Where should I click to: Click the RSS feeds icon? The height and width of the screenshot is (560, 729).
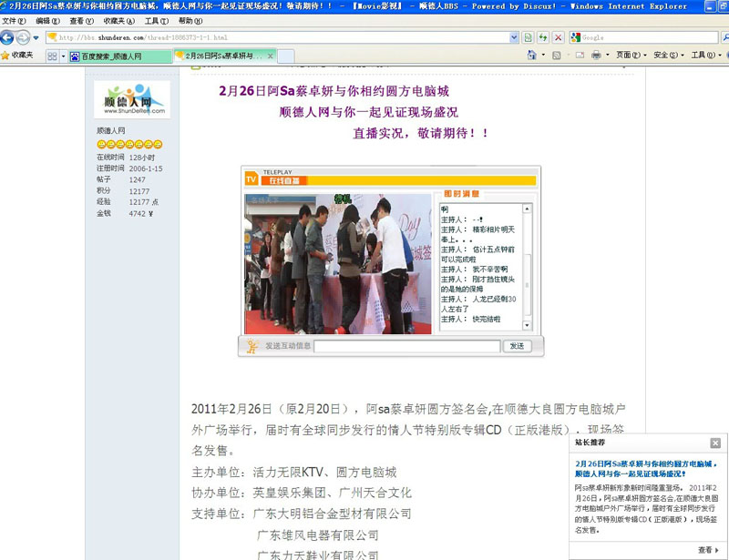pyautogui.click(x=557, y=56)
